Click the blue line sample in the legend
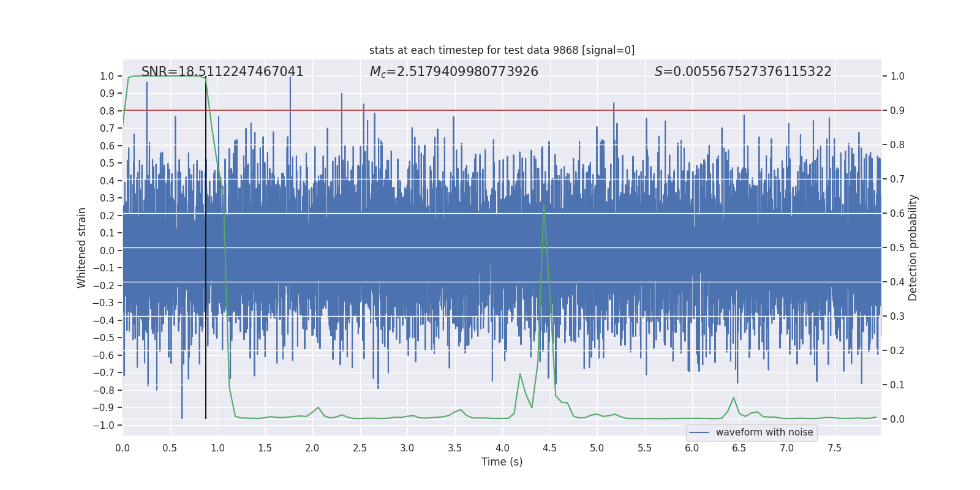The image size is (980, 490). (699, 432)
